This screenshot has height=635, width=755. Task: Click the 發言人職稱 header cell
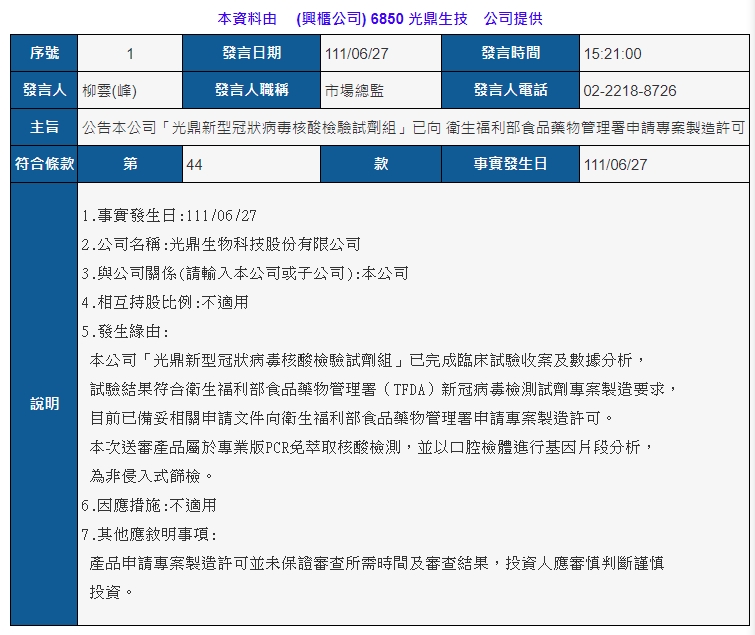coord(251,90)
